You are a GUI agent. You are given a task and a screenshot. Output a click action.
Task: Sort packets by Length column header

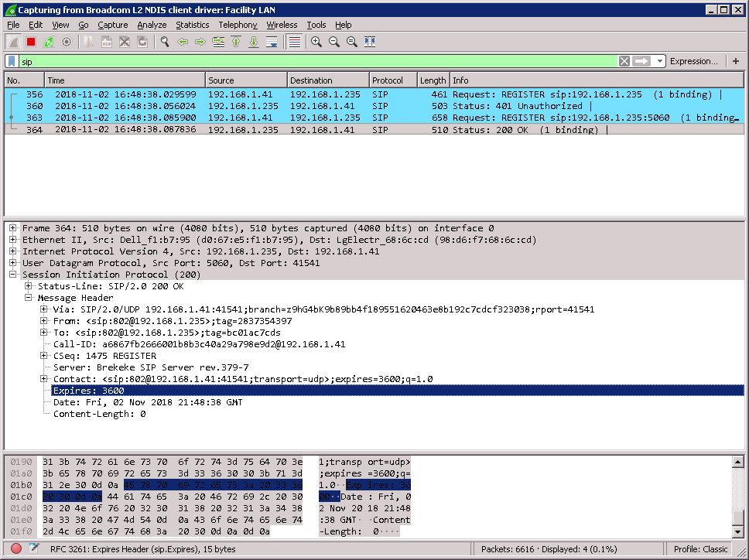pos(433,80)
